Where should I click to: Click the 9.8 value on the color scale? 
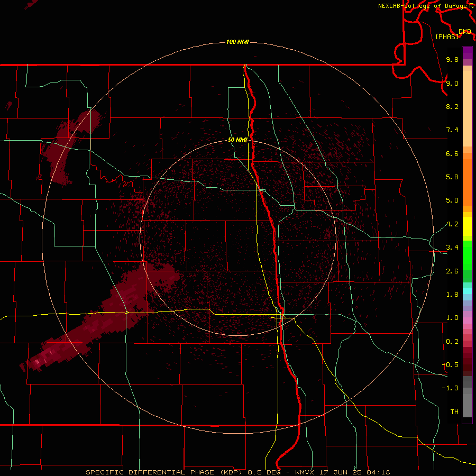[x=452, y=59]
